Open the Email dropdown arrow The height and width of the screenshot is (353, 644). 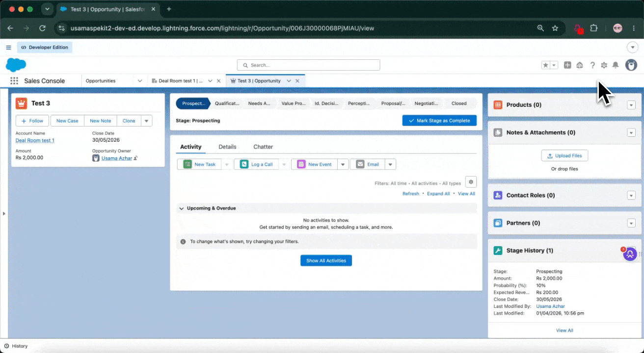coord(390,164)
